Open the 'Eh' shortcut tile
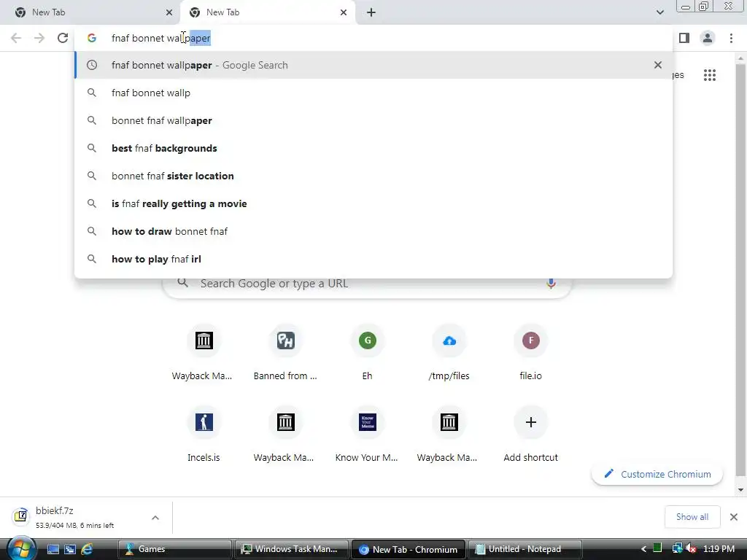This screenshot has width=747, height=560. pyautogui.click(x=368, y=352)
